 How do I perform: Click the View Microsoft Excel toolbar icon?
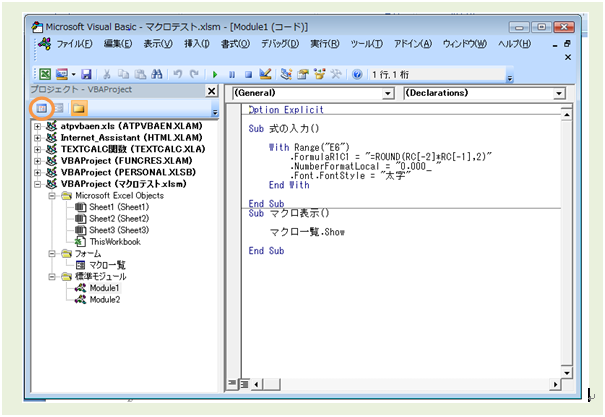pos(45,74)
